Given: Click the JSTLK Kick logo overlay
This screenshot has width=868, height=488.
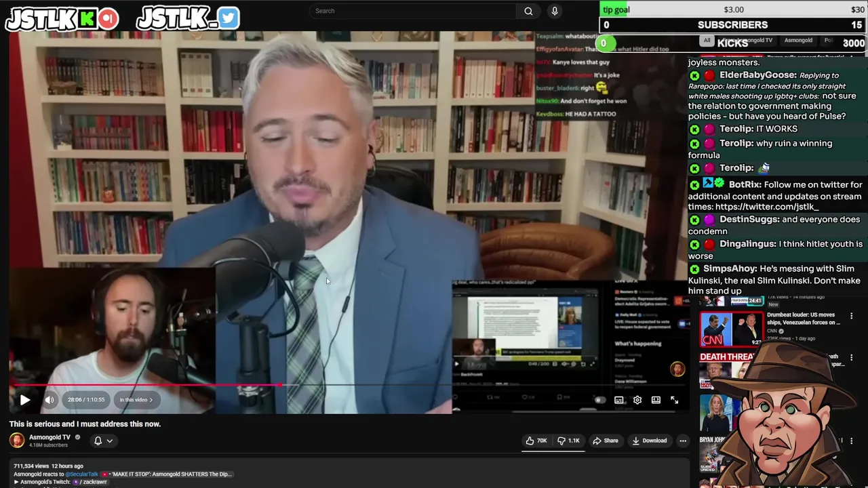Looking at the screenshot, I should point(62,20).
